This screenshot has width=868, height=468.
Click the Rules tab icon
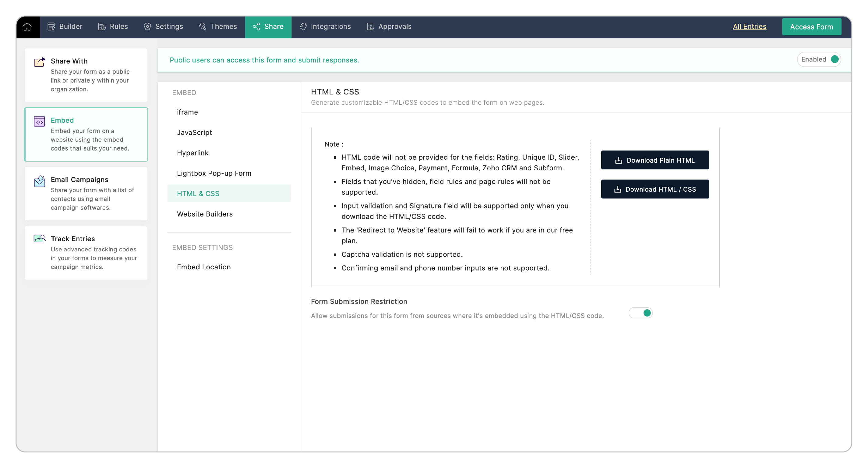[102, 27]
